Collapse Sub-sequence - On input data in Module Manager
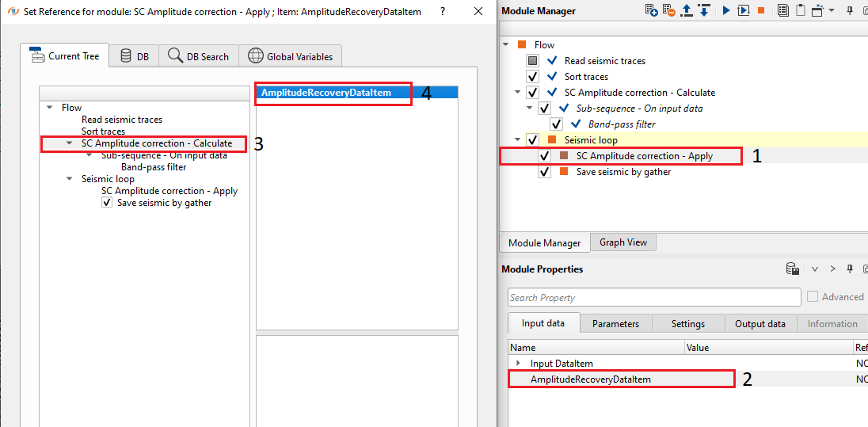 coord(529,108)
